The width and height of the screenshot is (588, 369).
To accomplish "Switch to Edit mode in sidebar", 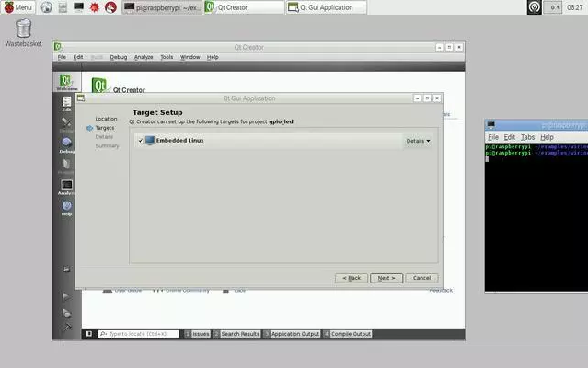I will point(66,106).
